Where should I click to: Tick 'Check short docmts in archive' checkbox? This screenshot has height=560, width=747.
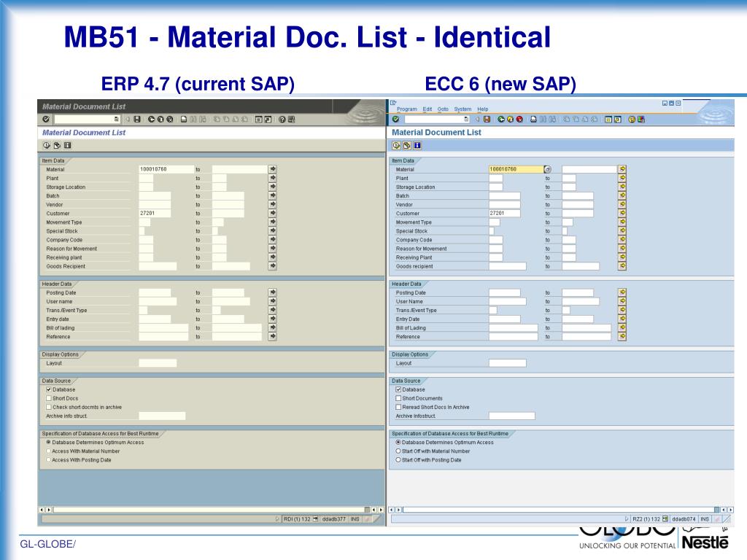pos(49,407)
